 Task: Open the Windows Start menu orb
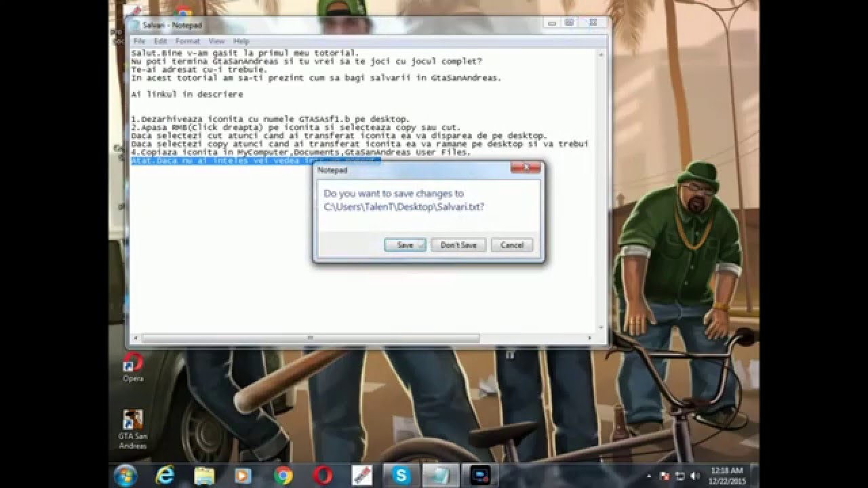tap(126, 475)
